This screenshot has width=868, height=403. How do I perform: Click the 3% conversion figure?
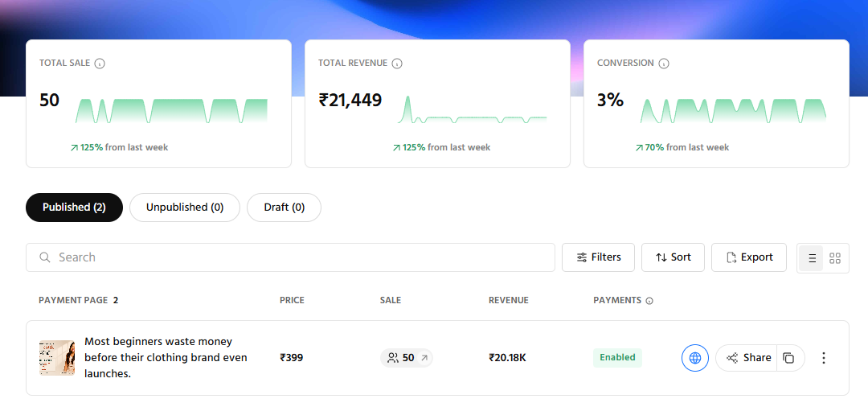(x=610, y=101)
